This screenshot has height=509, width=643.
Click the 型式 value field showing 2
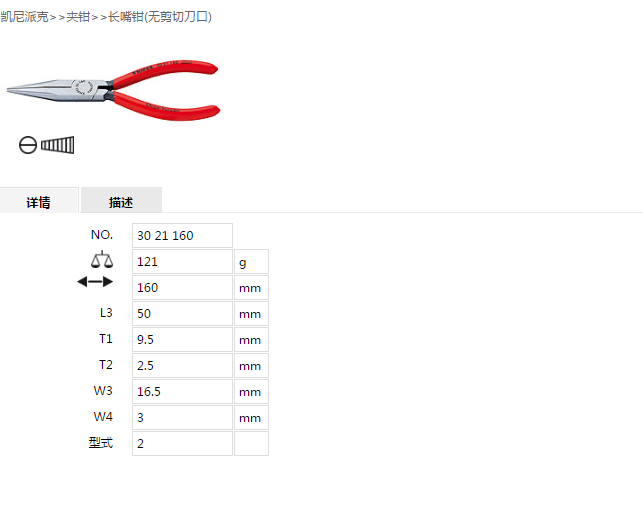[182, 443]
